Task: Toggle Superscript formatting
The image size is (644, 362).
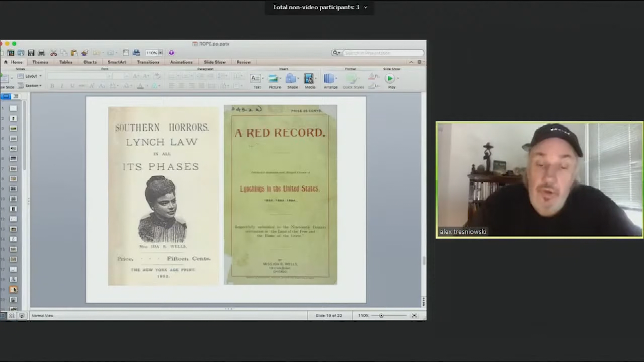Action: tap(92, 86)
